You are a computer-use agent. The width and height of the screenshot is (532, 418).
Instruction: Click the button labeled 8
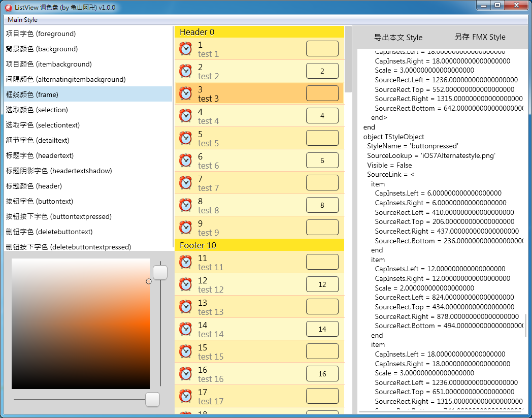point(322,205)
